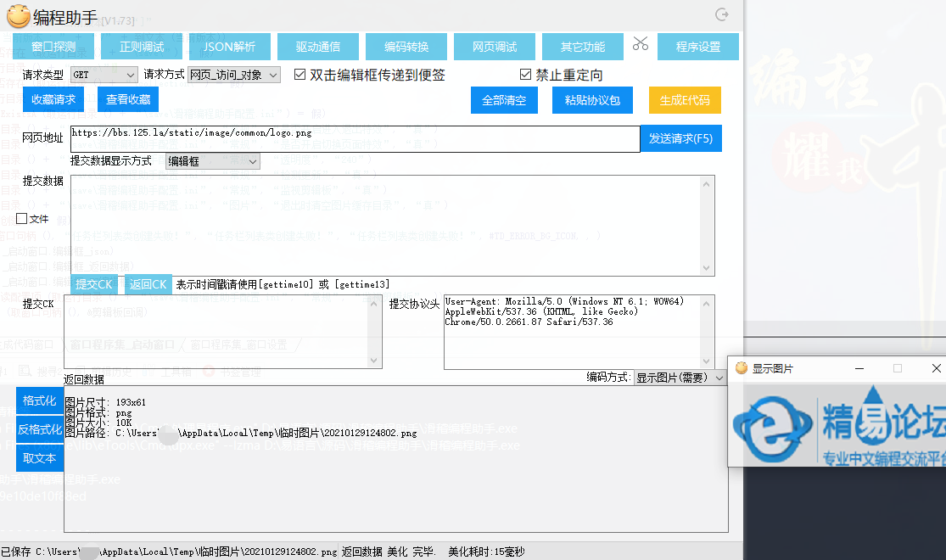Viewport: 946px width, 560px height.
Task: Click the exit arrow icon in title bar
Action: (722, 14)
